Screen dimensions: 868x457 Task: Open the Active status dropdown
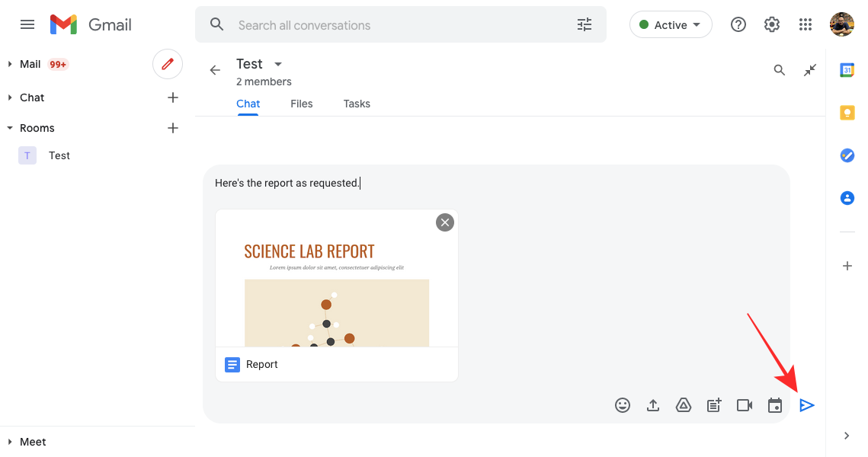click(671, 25)
